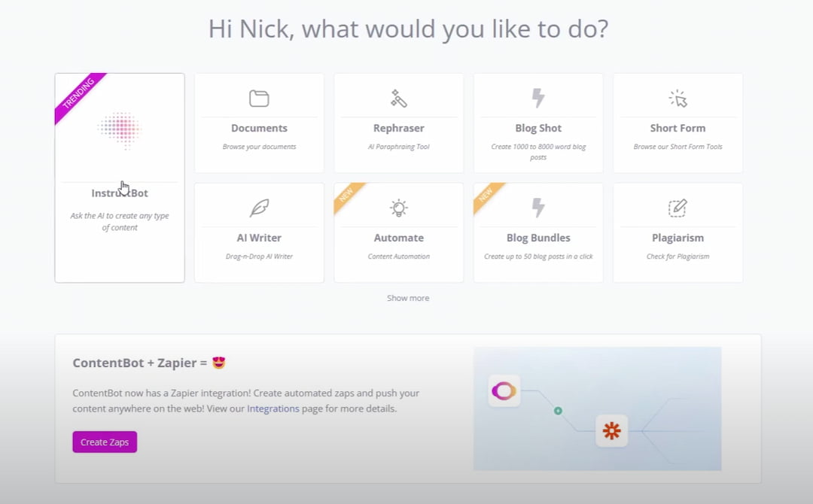The image size is (813, 504).
Task: Click the Rephraser magic wand icon
Action: [398, 99]
